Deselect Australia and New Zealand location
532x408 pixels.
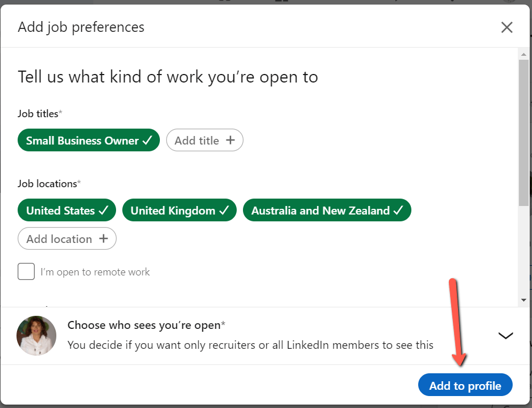[327, 210]
